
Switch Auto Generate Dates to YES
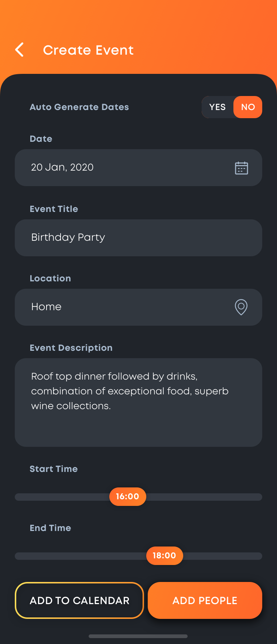coord(218,107)
